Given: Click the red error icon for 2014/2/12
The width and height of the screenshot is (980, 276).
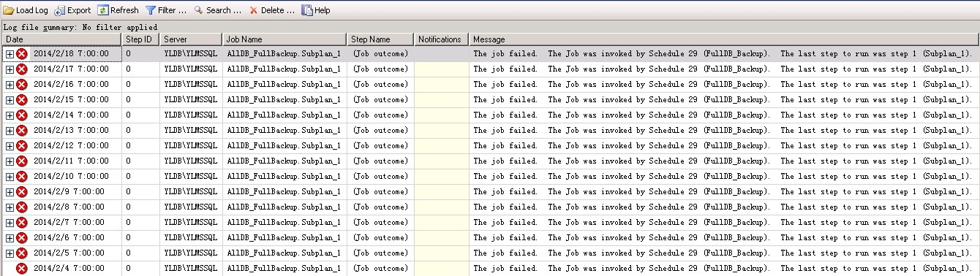Looking at the screenshot, I should tap(22, 146).
